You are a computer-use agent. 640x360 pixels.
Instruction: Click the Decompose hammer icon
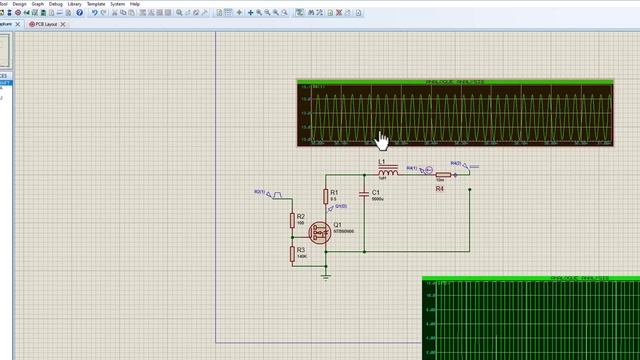(205, 13)
